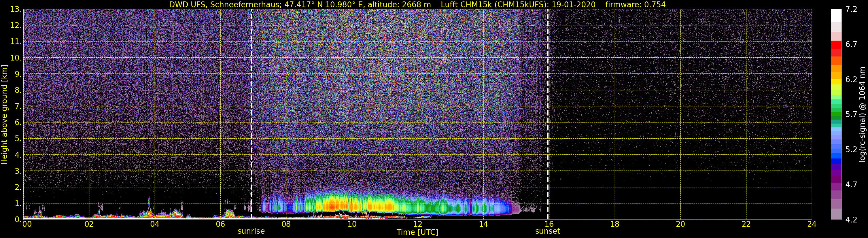
Task: Click the yellow segment of the colorbar
Action: 836,82
